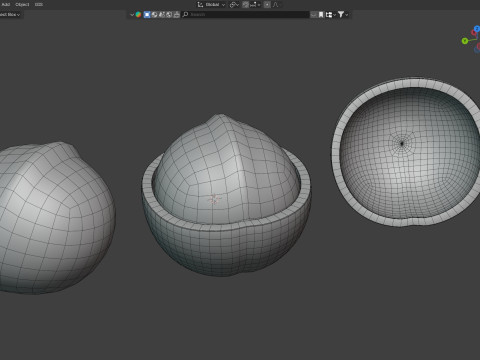Image resolution: width=480 pixels, height=360 pixels.
Task: Open the snapping options dropdown
Action: 255,5
